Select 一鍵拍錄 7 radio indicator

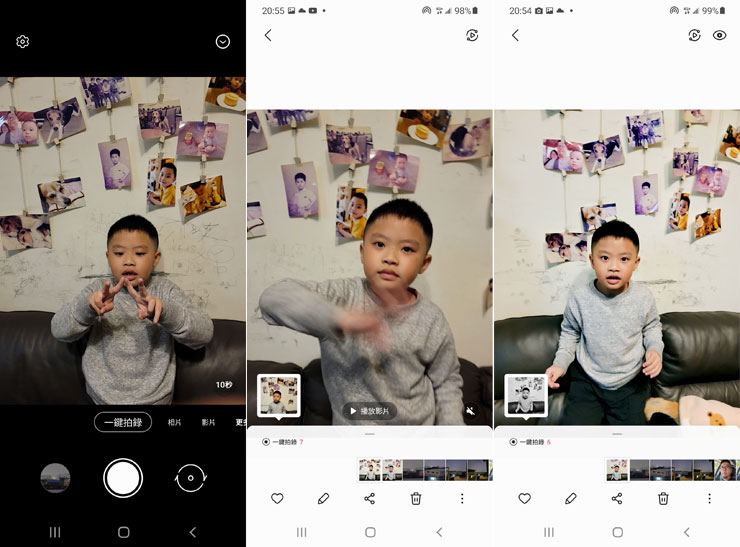[265, 441]
